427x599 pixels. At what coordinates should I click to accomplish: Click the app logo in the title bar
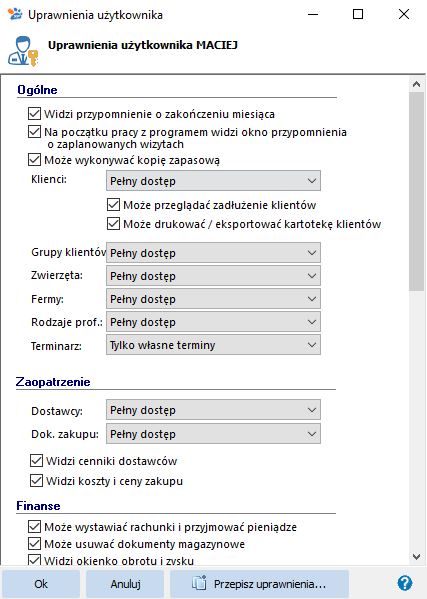pos(15,14)
